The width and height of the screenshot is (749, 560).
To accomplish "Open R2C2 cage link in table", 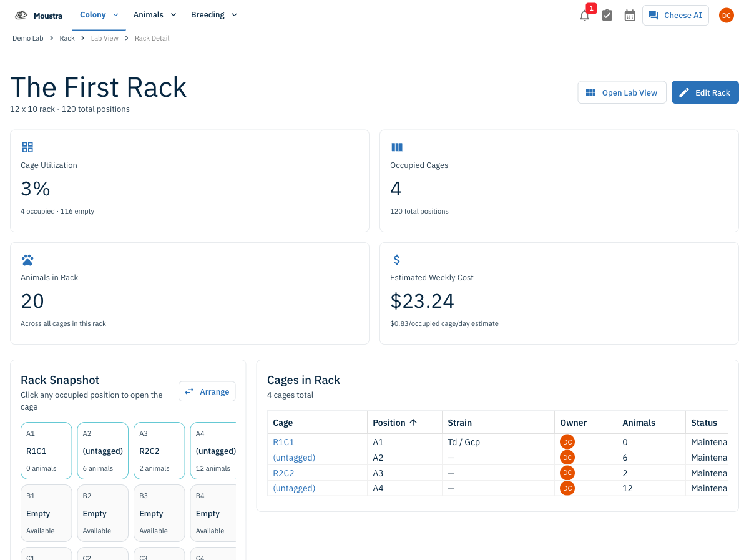I will (283, 473).
